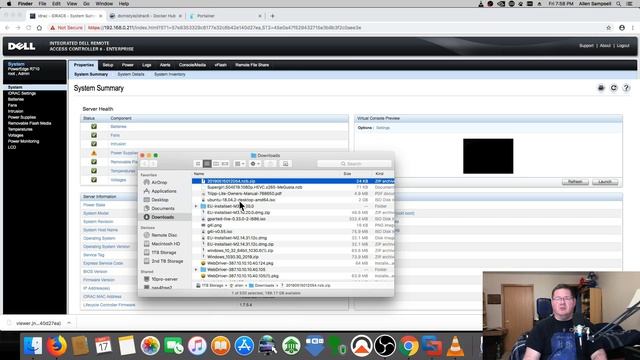Click the Support link in Dell header
Image resolution: width=640 pixels, height=360 pixels.
pyautogui.click(x=586, y=46)
